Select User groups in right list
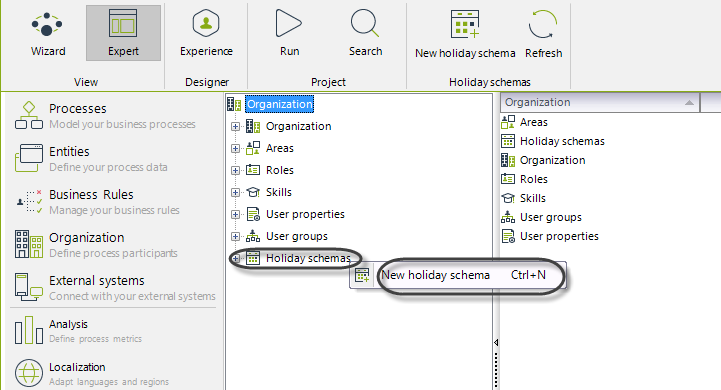Viewport: 721px width, 390px height. point(550,217)
